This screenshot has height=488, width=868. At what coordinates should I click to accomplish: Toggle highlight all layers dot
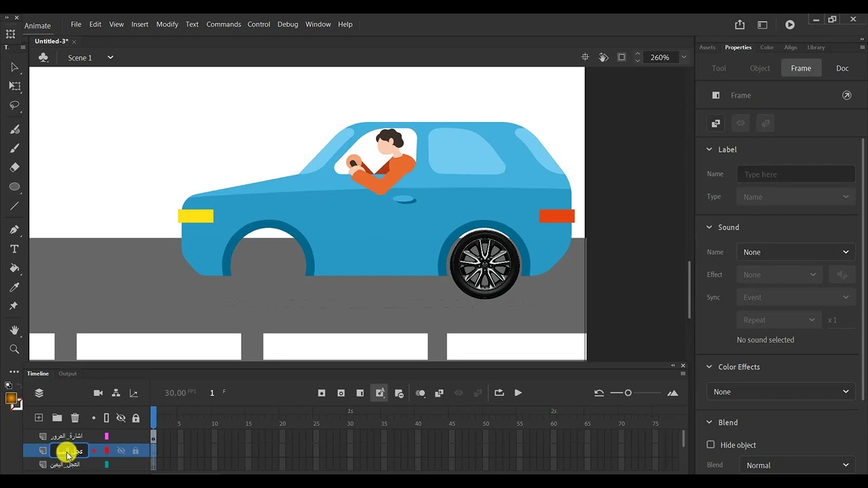(94, 418)
